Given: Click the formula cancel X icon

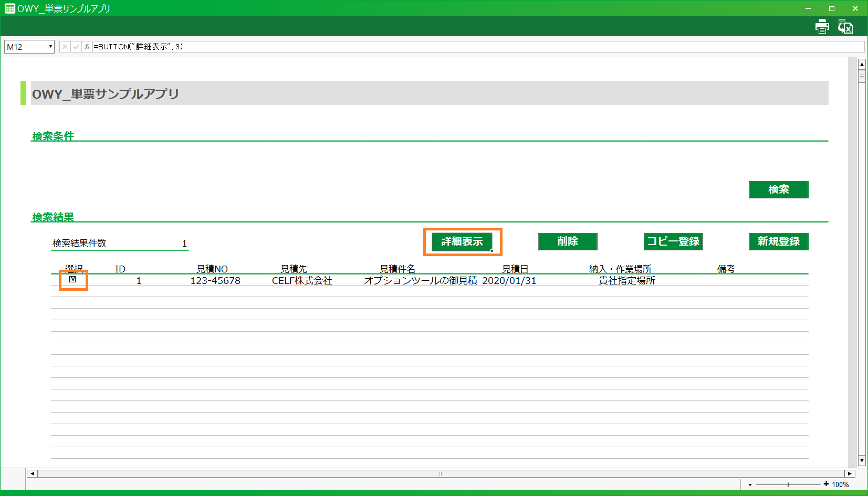Looking at the screenshot, I should pyautogui.click(x=65, y=47).
